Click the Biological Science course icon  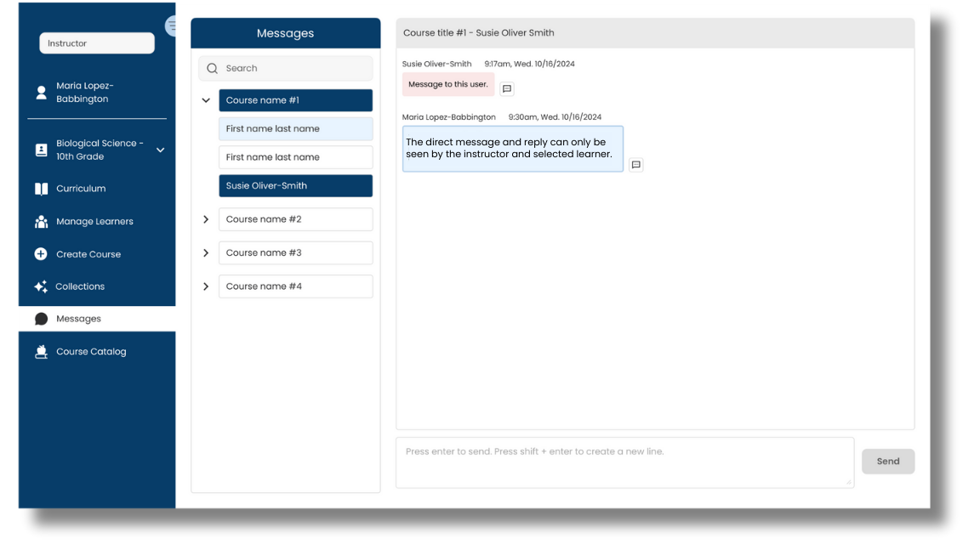pos(41,150)
